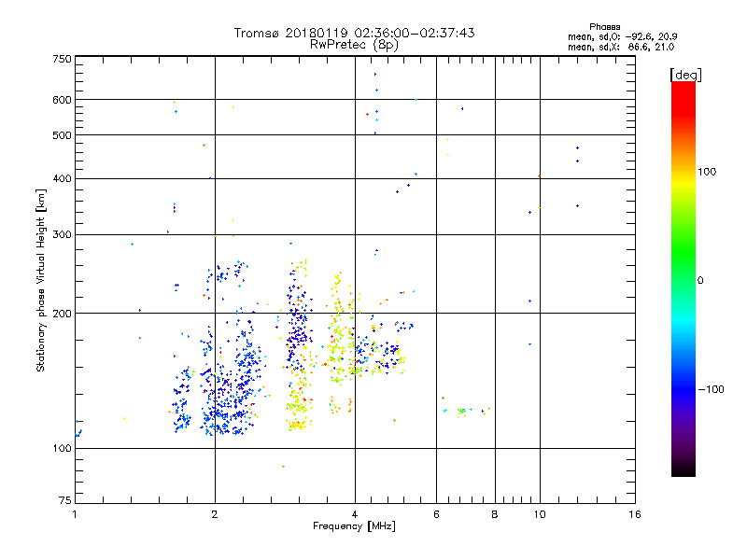Click the x-axis '8' tick label
This screenshot has width=747, height=560.
click(495, 514)
